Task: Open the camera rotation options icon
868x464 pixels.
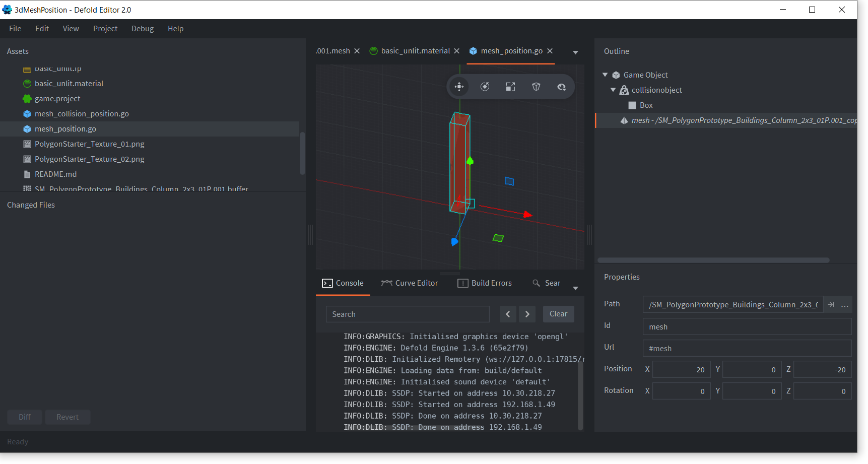Action: pos(562,86)
